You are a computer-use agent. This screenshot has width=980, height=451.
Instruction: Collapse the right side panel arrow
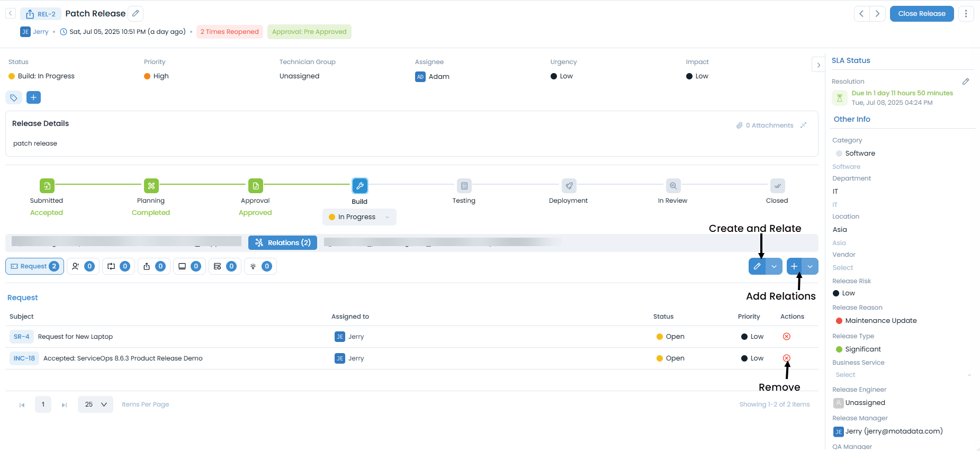point(818,65)
